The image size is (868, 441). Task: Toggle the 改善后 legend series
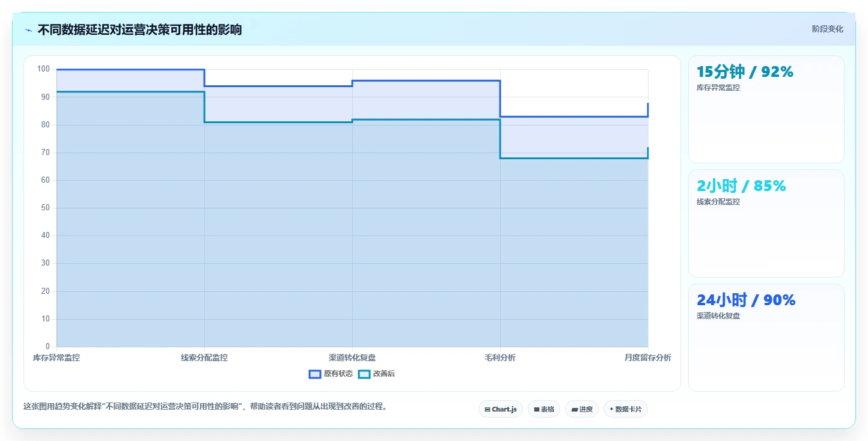coord(376,374)
